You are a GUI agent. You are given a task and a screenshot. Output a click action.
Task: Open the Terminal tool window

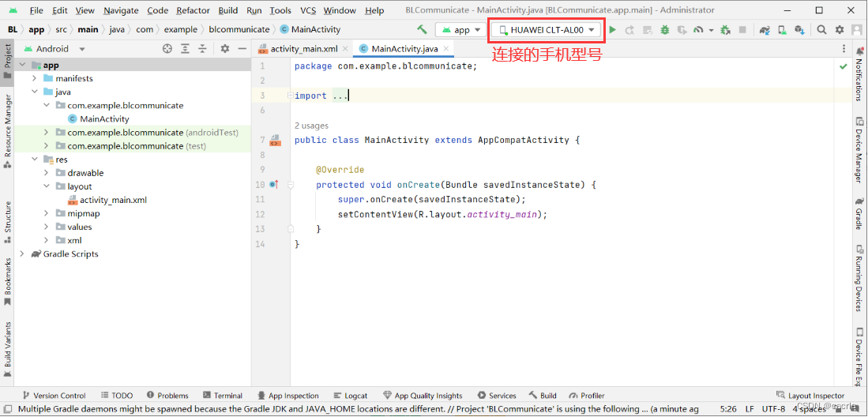(x=223, y=396)
